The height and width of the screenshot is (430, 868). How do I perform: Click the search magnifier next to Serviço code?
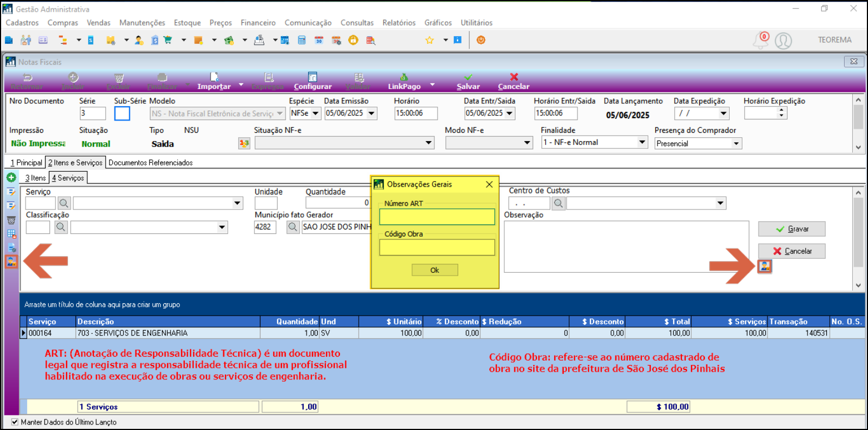coord(64,203)
